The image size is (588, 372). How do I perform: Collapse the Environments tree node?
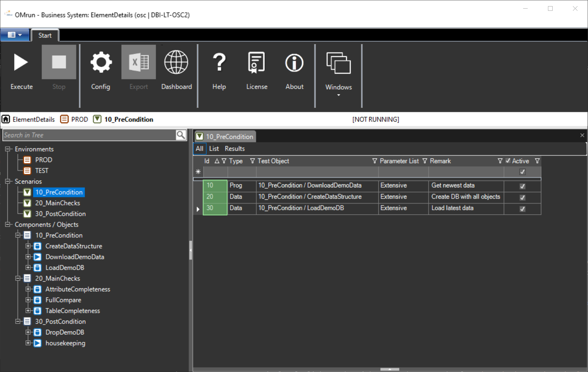click(8, 149)
